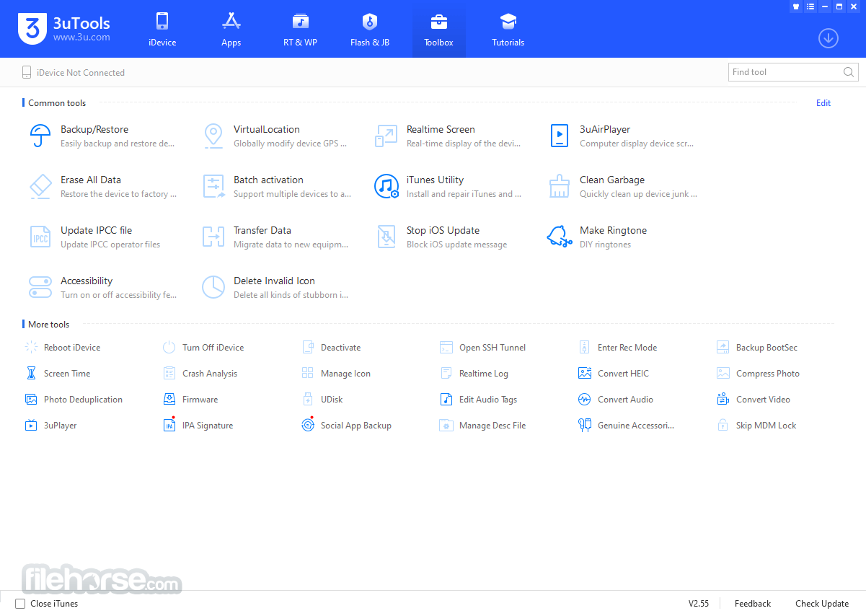This screenshot has height=616, width=866.
Task: Click Edit Audio Tags entry
Action: 478,399
